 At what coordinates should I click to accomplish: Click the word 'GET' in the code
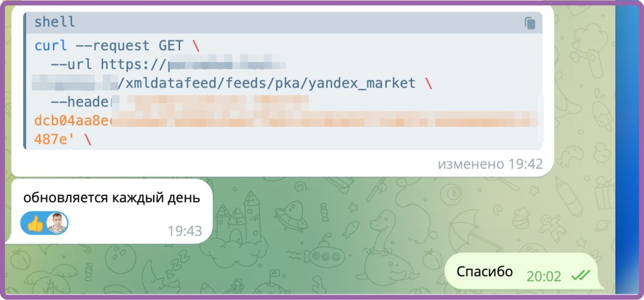pyautogui.click(x=171, y=46)
